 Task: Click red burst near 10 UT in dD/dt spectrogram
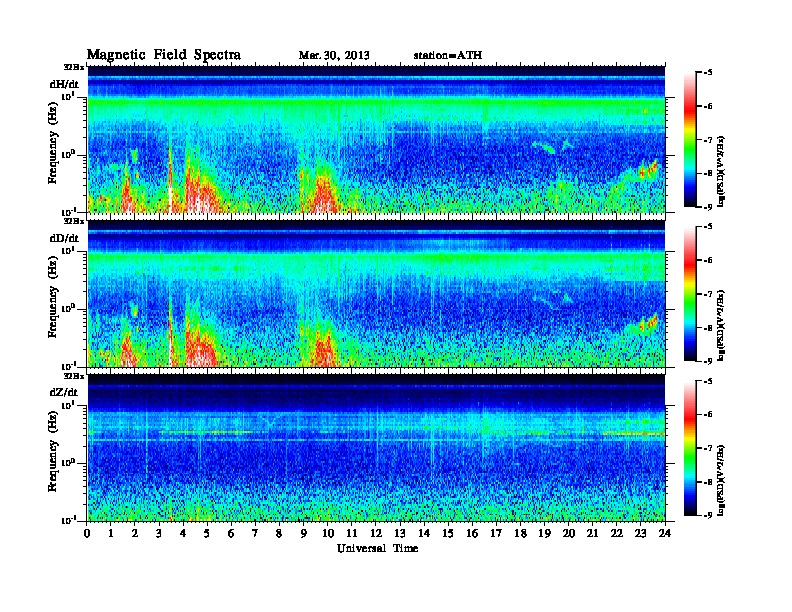(x=324, y=349)
